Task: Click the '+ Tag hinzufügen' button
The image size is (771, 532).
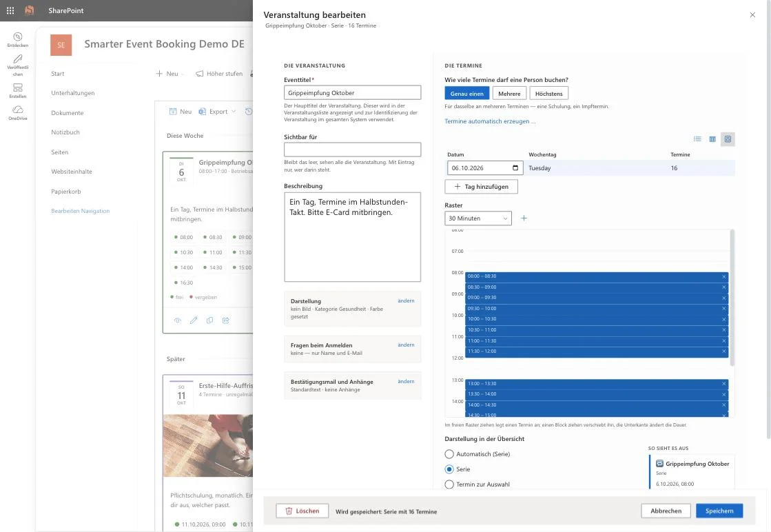Action: pos(481,187)
